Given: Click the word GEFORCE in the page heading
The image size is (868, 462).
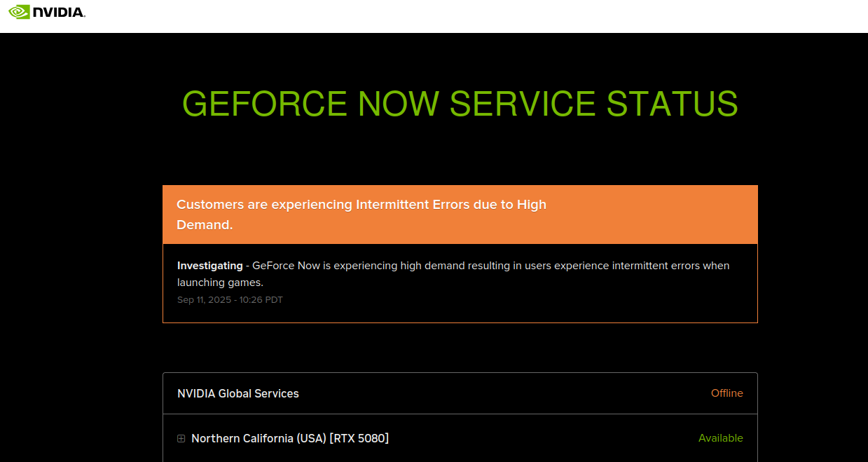Looking at the screenshot, I should 265,104.
